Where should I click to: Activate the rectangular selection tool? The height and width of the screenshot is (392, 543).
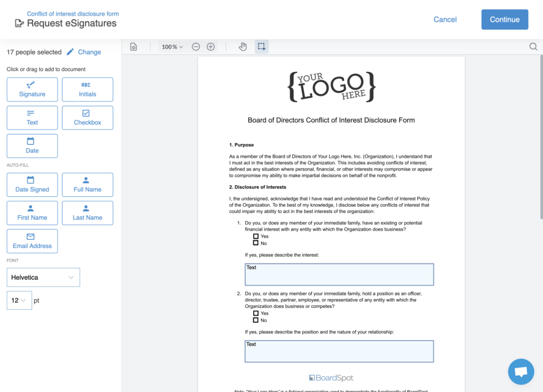click(x=262, y=46)
